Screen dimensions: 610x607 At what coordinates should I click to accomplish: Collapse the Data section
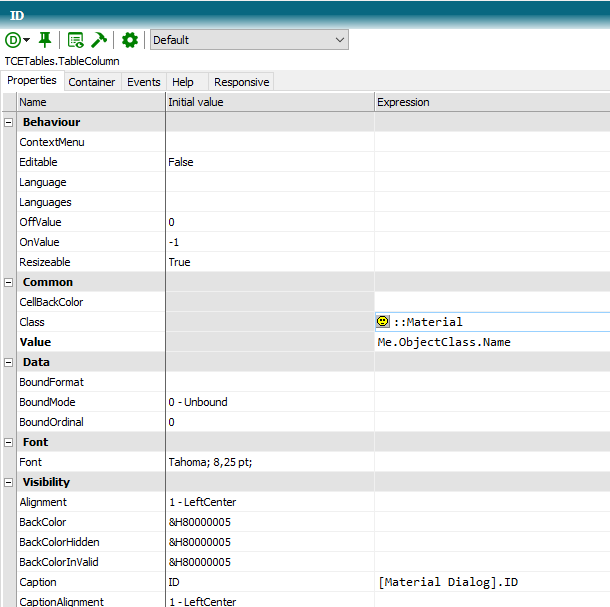(x=9, y=362)
